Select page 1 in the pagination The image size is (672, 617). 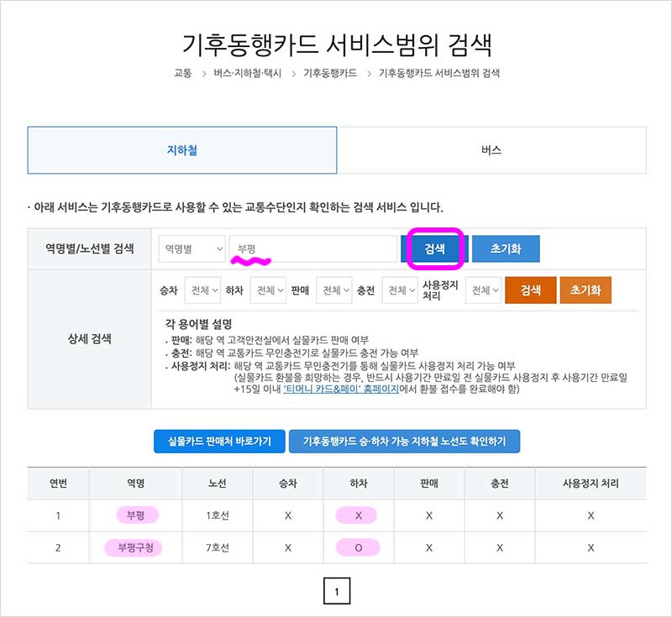click(336, 591)
